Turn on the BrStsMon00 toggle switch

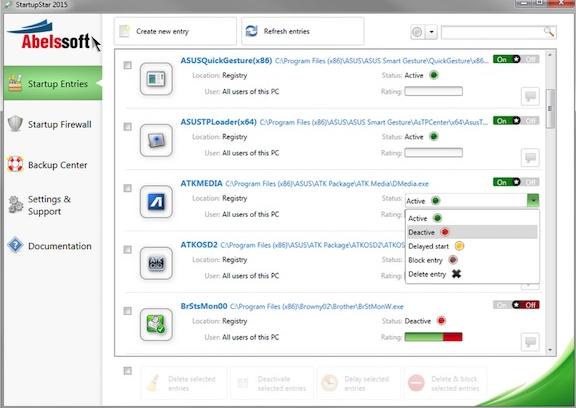pyautogui.click(x=516, y=305)
